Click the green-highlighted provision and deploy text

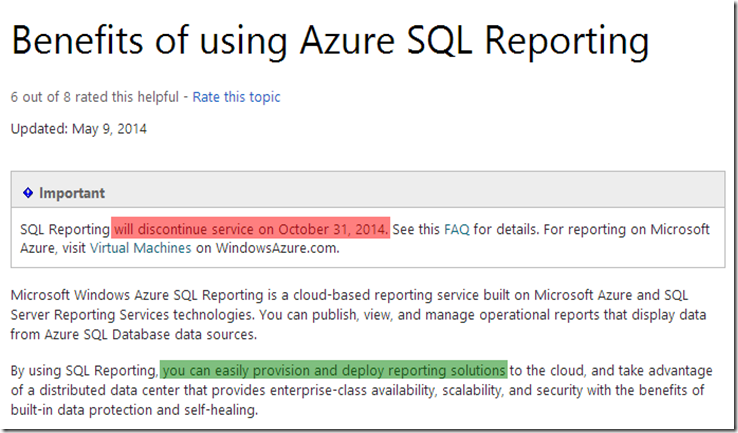[x=333, y=370]
